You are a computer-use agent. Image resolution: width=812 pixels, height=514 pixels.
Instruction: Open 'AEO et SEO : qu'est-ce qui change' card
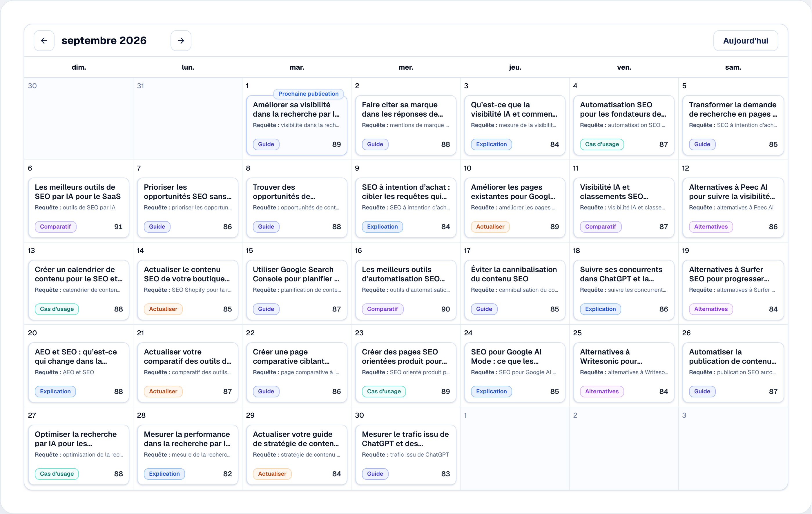pos(79,372)
